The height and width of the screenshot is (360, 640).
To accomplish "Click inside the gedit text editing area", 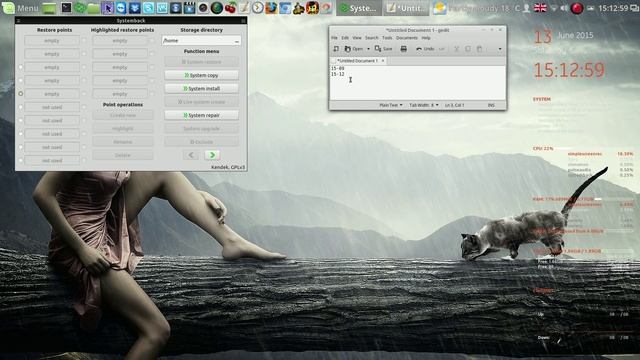I will [x=417, y=82].
